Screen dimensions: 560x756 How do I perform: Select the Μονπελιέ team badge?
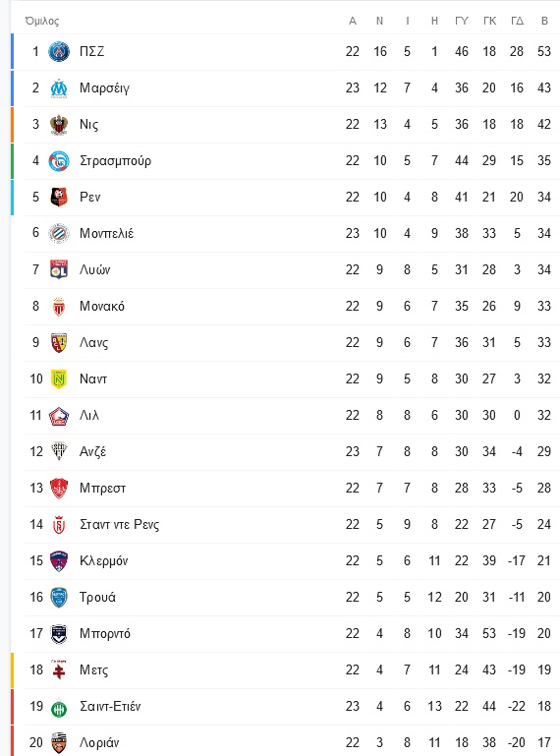point(59,233)
